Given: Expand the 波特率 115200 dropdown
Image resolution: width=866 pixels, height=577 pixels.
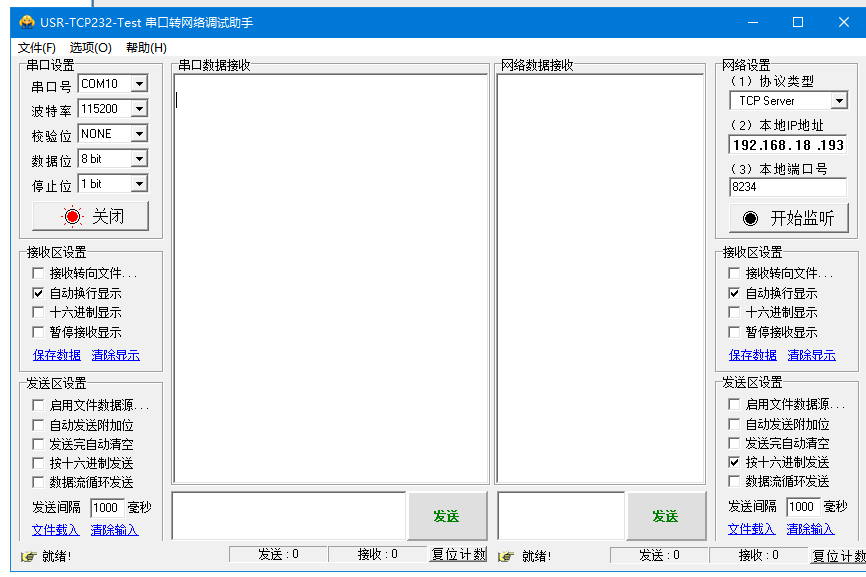Looking at the screenshot, I should pyautogui.click(x=139, y=109).
